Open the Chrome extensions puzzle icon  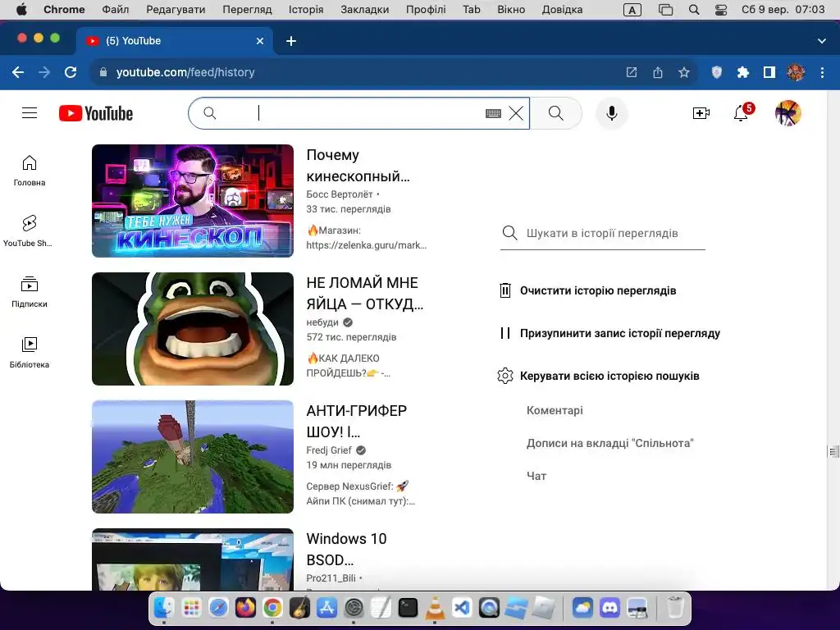pyautogui.click(x=742, y=72)
